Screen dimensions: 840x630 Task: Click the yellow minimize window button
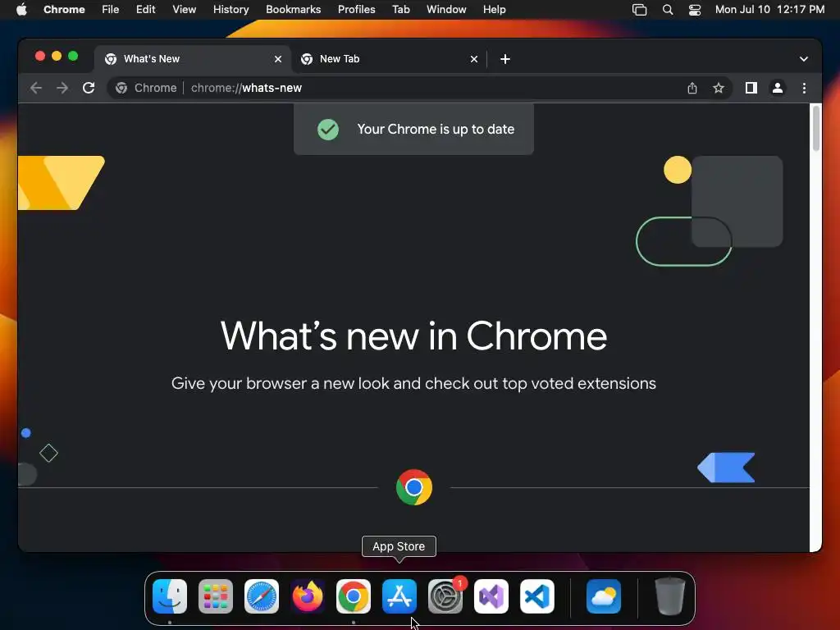pyautogui.click(x=57, y=57)
